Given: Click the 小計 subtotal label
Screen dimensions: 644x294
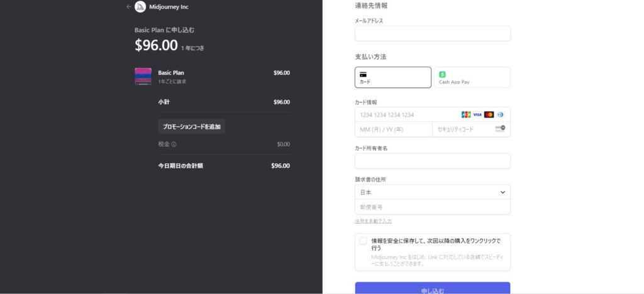Looking at the screenshot, I should [x=164, y=102].
